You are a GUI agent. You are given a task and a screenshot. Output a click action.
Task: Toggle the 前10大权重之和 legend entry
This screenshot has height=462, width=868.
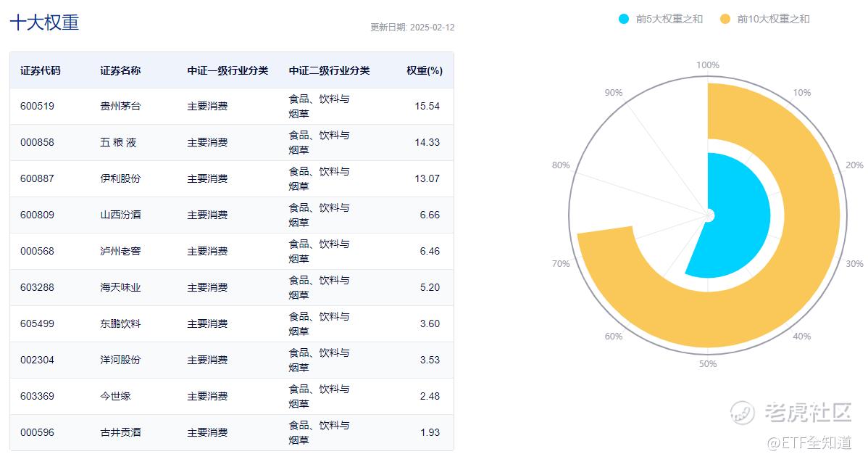click(x=764, y=19)
